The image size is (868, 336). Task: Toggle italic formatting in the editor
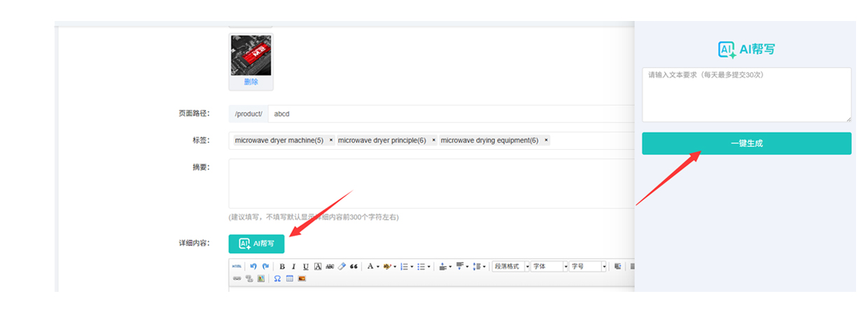click(x=294, y=267)
